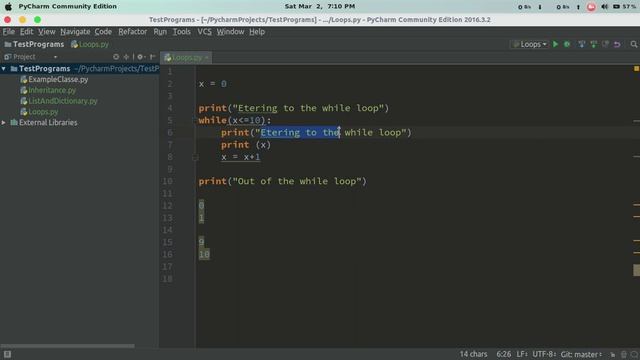Click the '14 chars' selection info in status bar
Image resolution: width=640 pixels, height=360 pixels.
[473, 354]
